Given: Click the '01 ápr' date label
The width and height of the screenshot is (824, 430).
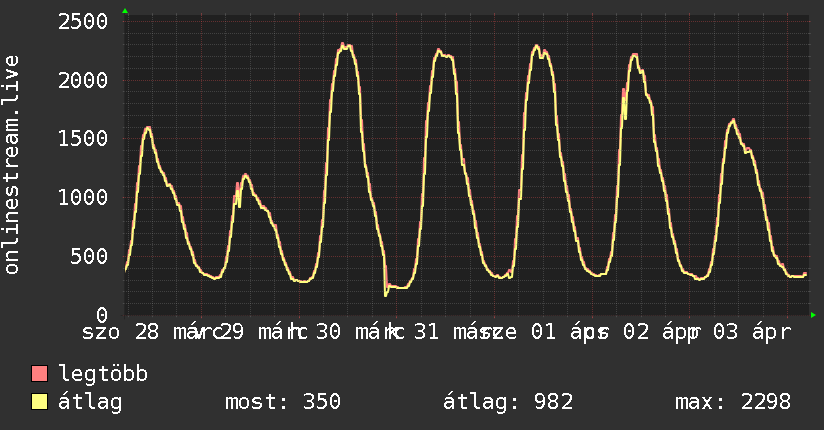Looking at the screenshot, I should click(x=569, y=332).
